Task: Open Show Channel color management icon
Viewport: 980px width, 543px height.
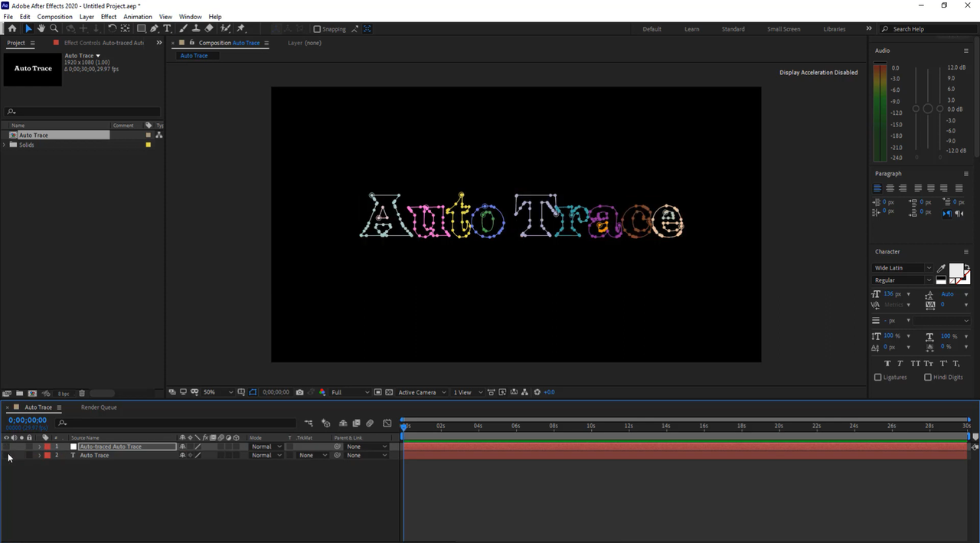Action: pyautogui.click(x=321, y=392)
